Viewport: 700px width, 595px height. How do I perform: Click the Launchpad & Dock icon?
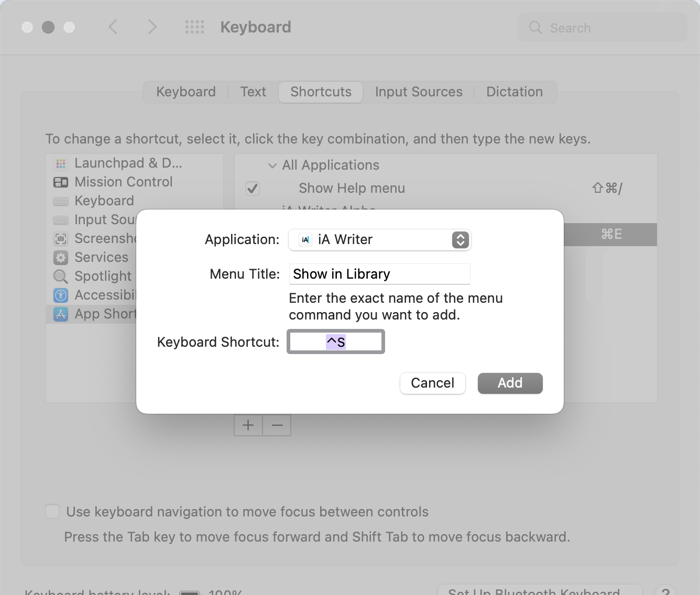[x=61, y=163]
